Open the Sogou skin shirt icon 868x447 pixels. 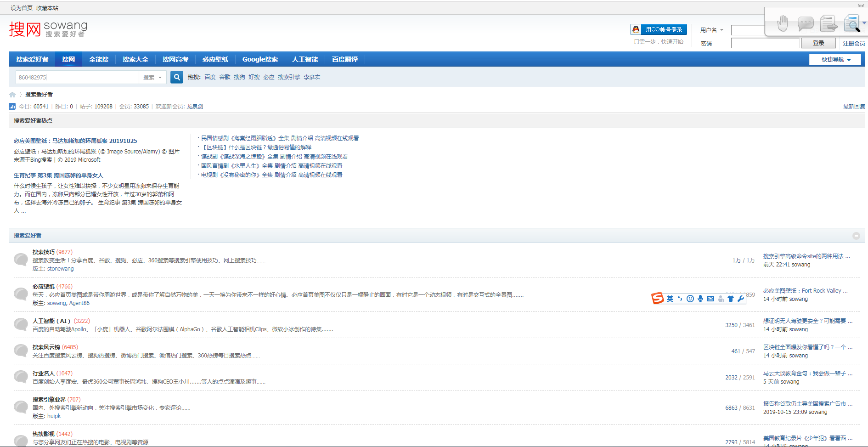pyautogui.click(x=731, y=299)
